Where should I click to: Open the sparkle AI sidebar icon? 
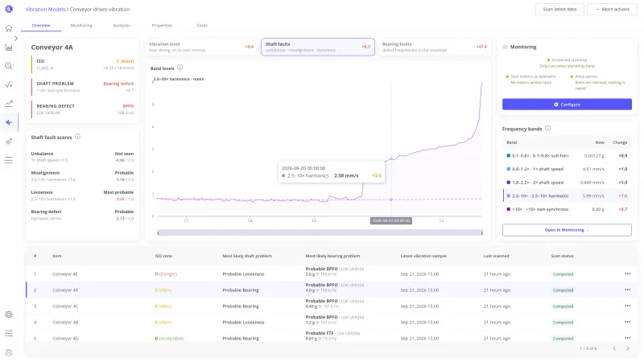[9, 142]
